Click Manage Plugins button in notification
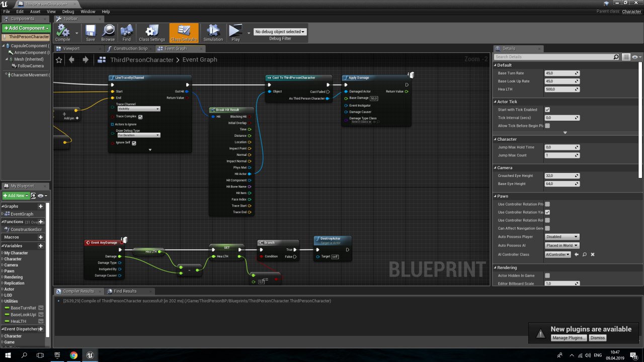Screen dimensions: 644x362 (x=569, y=338)
